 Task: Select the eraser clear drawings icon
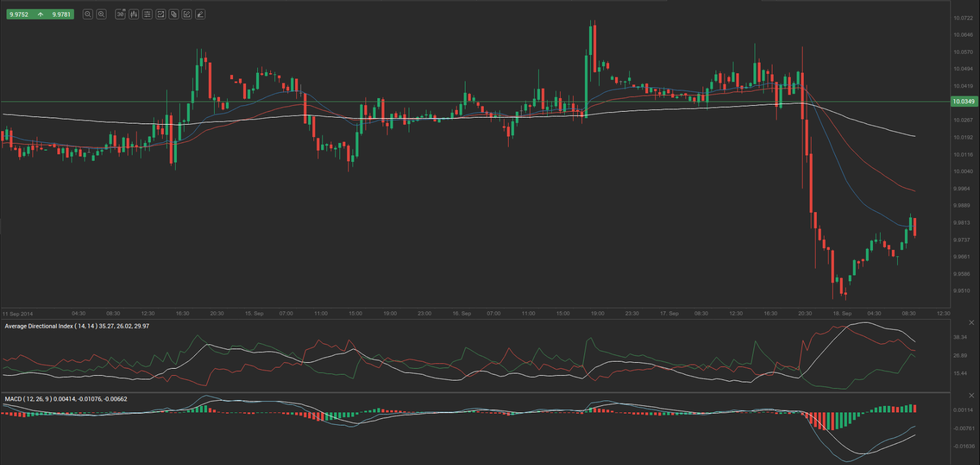[200, 14]
